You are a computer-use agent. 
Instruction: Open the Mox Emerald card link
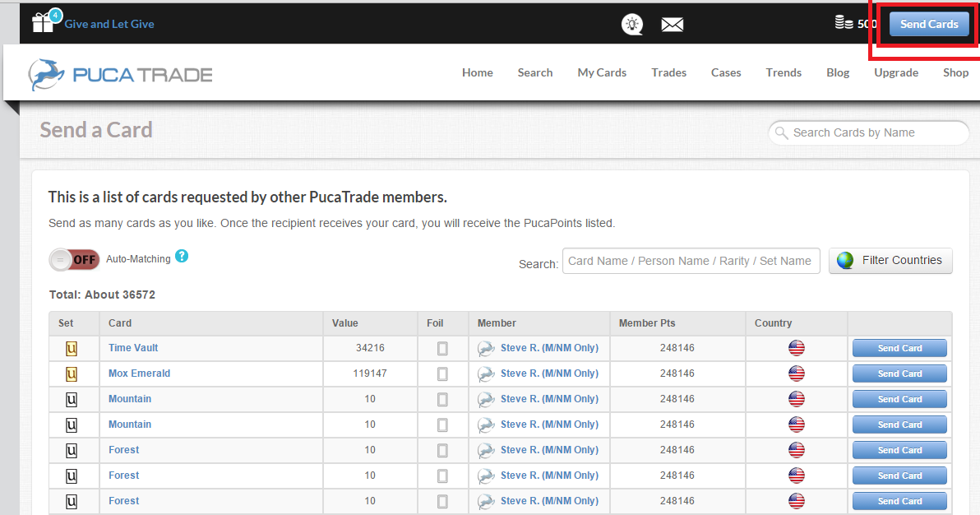[140, 373]
